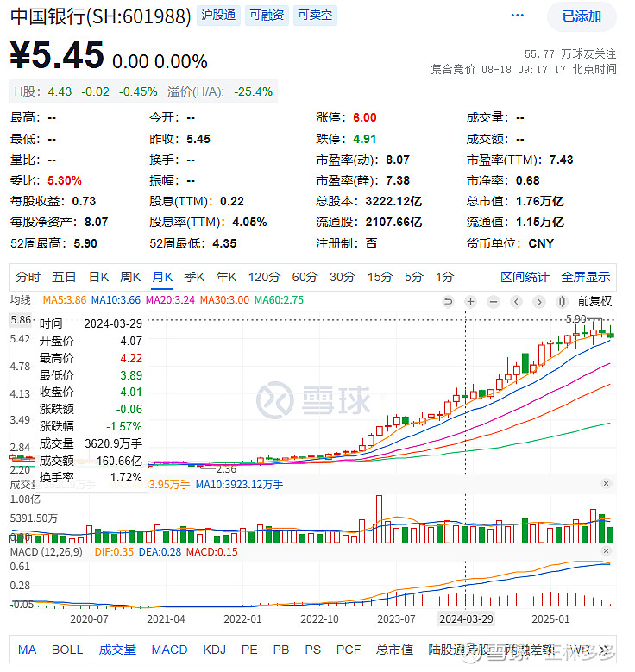
Task: Click the 可融资 tag
Action: (x=267, y=16)
